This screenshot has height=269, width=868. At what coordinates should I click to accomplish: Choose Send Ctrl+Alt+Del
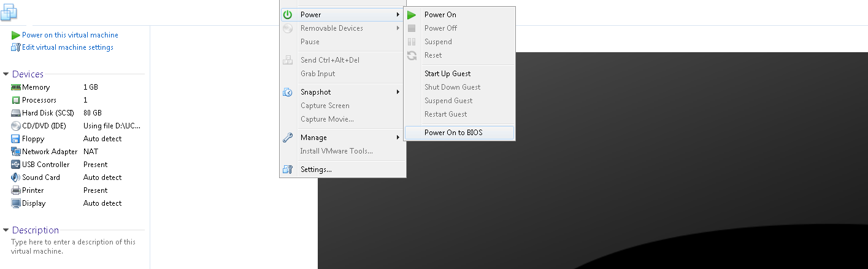(x=342, y=60)
